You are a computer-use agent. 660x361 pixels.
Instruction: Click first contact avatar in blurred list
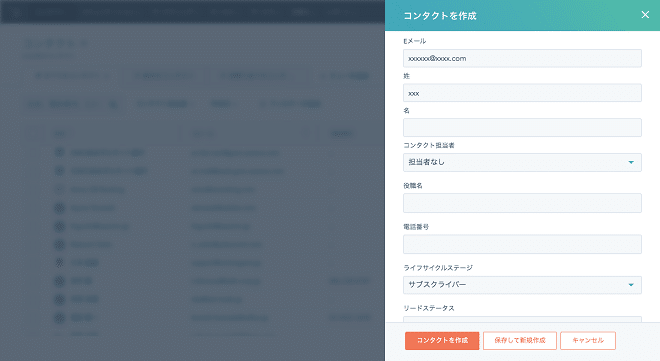coord(59,152)
